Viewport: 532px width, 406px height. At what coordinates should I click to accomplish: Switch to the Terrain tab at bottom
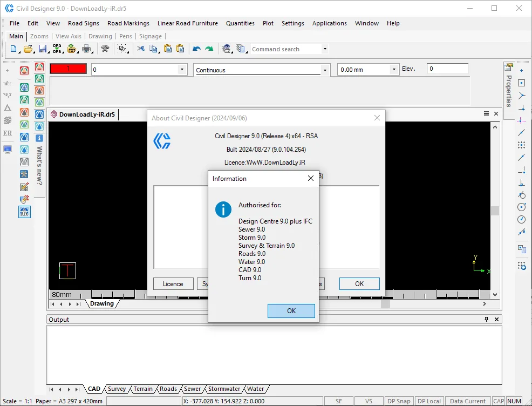coord(143,389)
